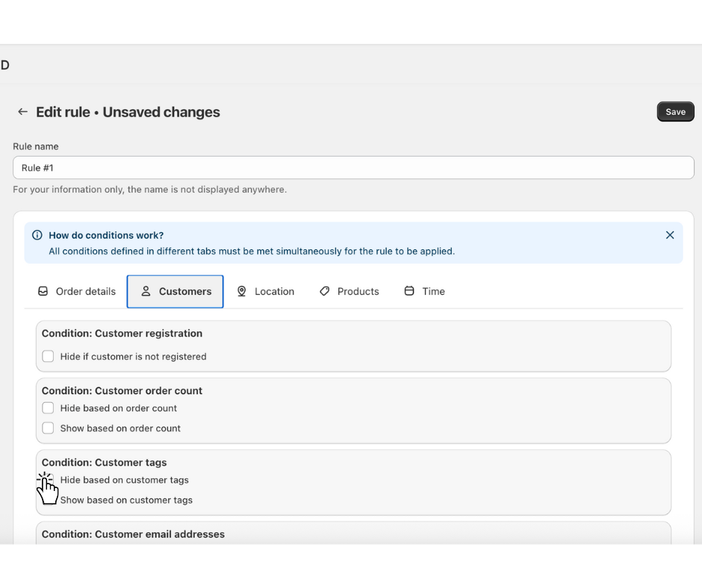Click 'Condition: Customer tags' section heading
Screen dimensions: 702x588
coord(104,463)
